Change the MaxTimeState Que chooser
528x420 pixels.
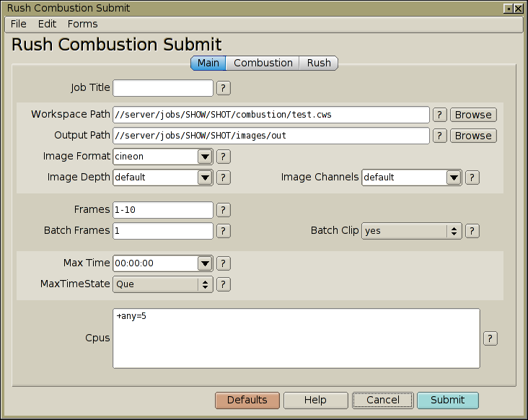coord(163,284)
